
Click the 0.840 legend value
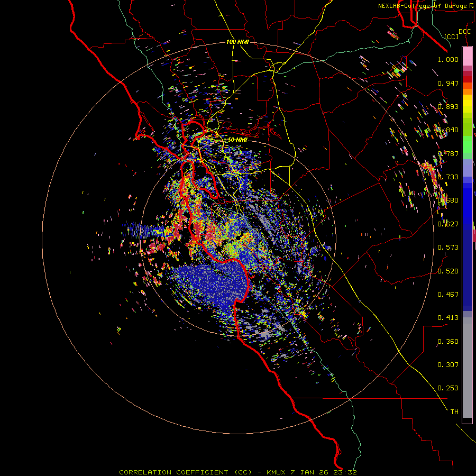click(448, 130)
